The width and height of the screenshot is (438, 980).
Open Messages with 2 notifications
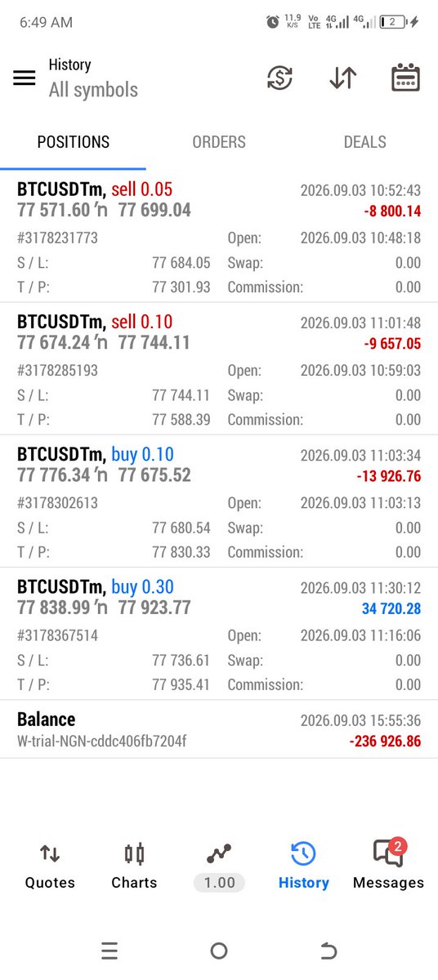pyautogui.click(x=388, y=866)
